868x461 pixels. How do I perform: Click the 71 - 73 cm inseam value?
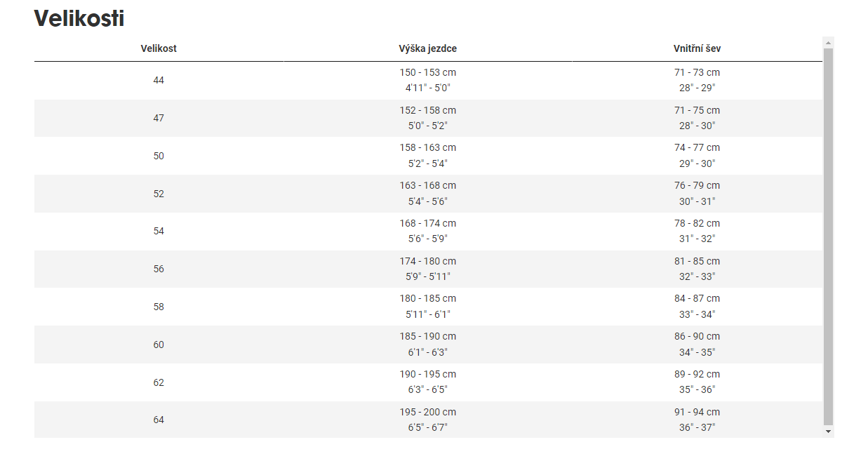click(697, 73)
